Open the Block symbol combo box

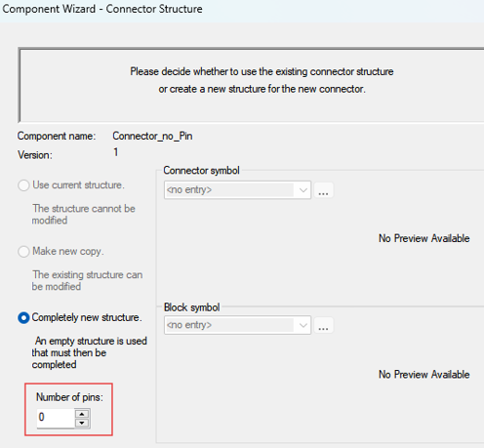[x=237, y=325]
